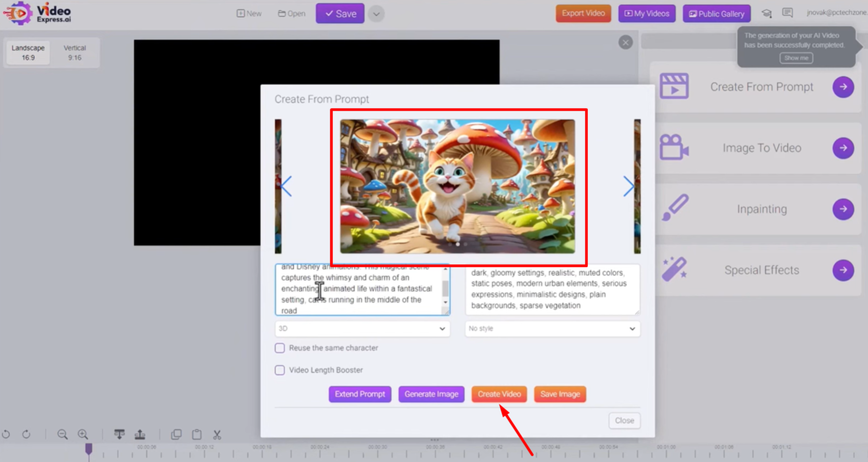Switch to Vertical 9:16 aspect ratio
868x462 pixels.
pyautogui.click(x=74, y=52)
